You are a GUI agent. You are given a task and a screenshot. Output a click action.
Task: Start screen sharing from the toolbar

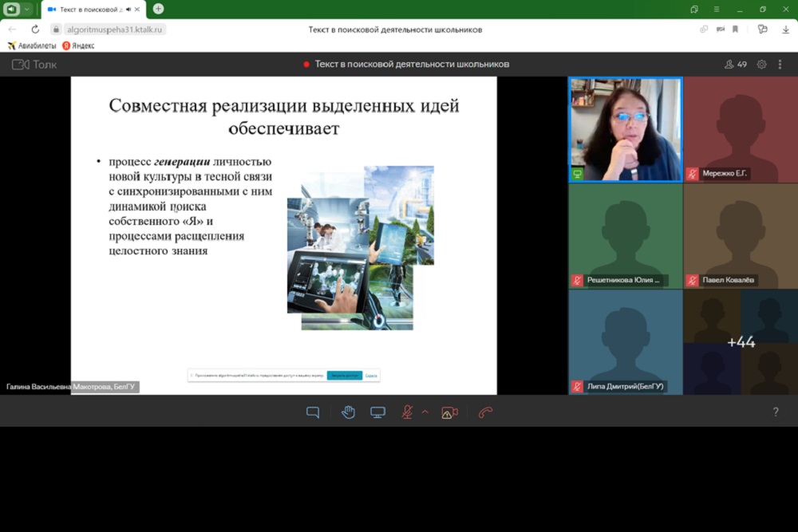pyautogui.click(x=377, y=412)
